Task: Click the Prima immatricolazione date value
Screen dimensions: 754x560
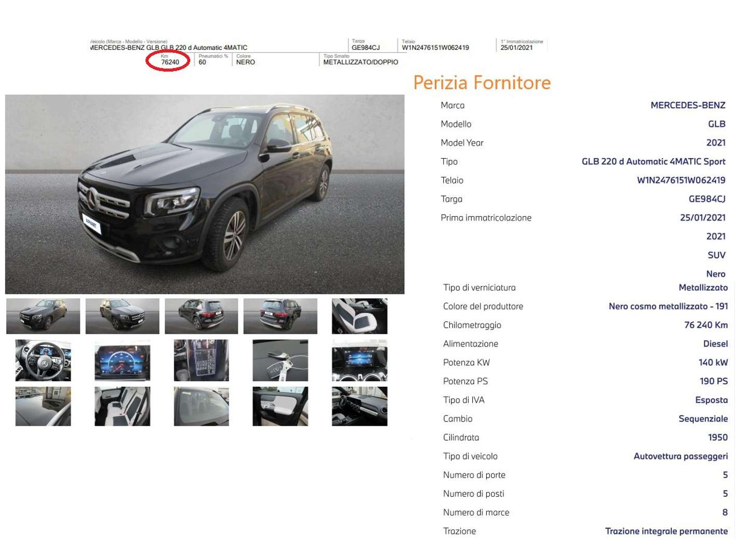Action: [x=703, y=218]
